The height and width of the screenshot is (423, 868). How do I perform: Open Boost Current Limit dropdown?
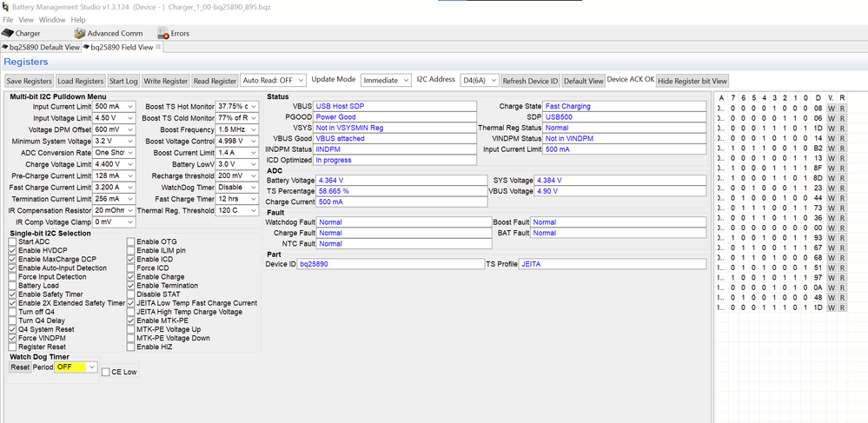click(237, 153)
